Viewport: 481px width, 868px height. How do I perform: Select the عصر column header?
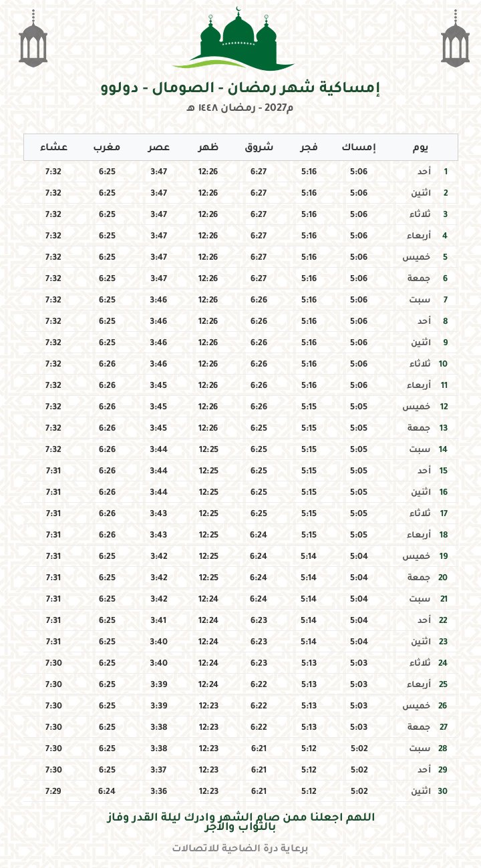click(x=158, y=147)
